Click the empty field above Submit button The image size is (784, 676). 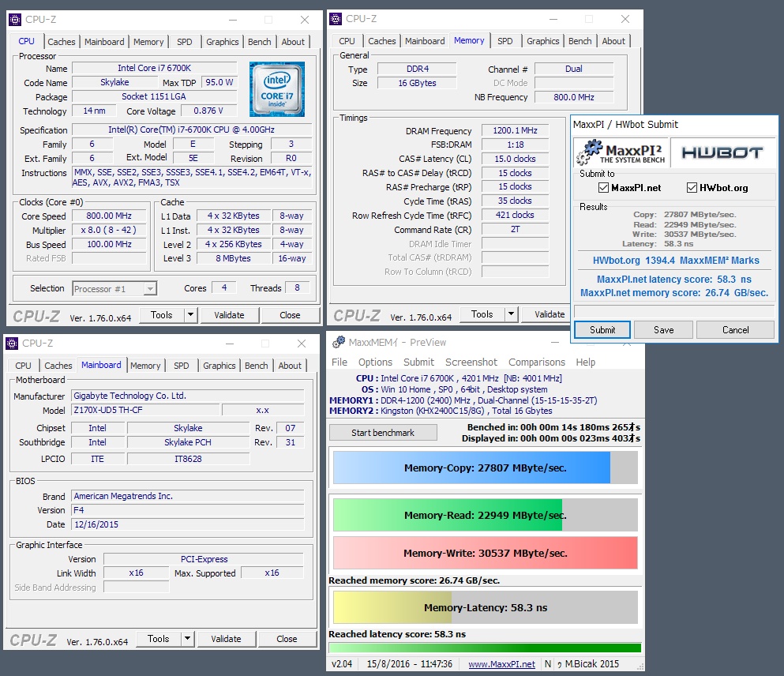pyautogui.click(x=674, y=311)
